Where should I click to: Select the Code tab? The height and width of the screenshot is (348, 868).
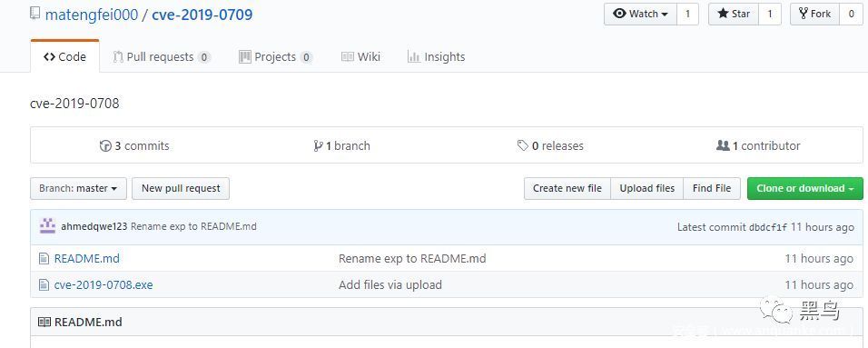pos(64,56)
